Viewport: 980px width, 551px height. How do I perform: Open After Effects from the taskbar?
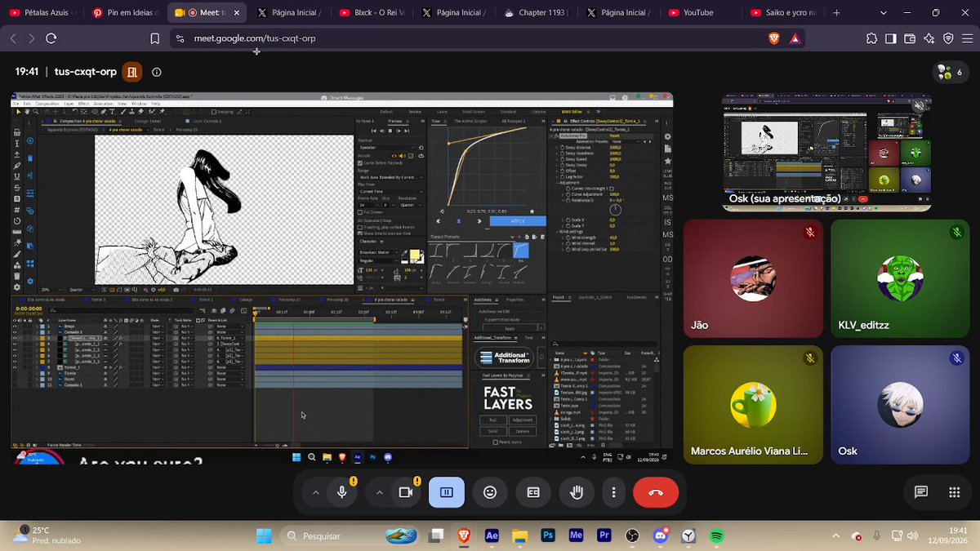coord(492,535)
